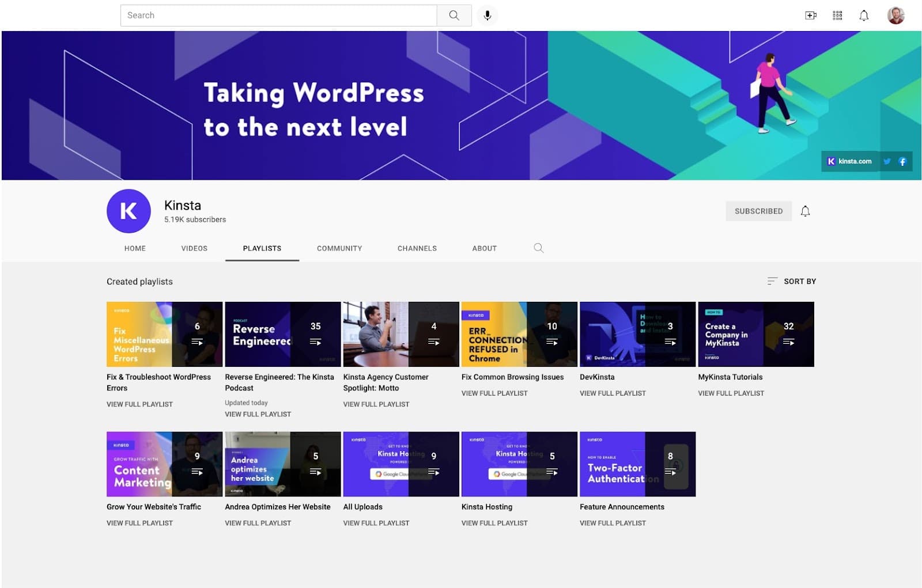
Task: Switch to the COMMUNITY tab
Action: (339, 248)
